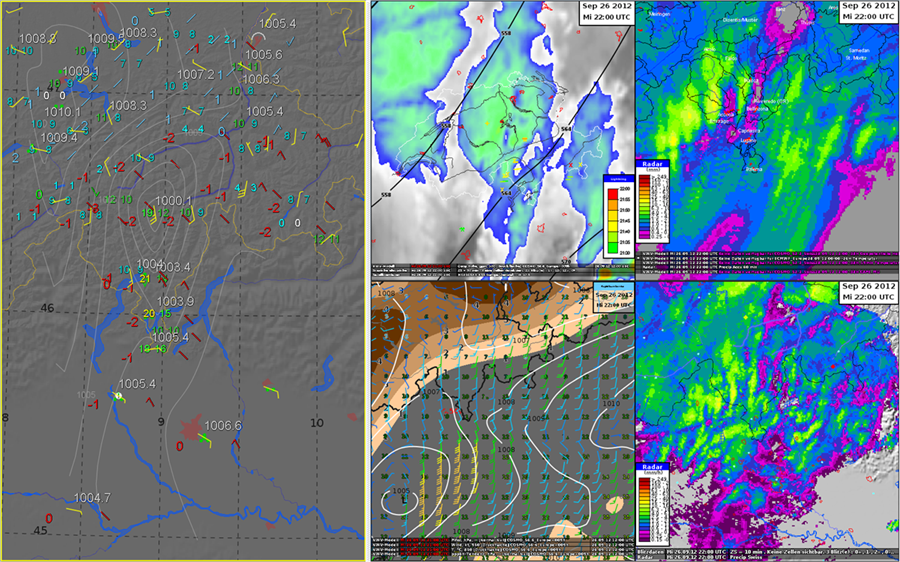
Task: Select date stamp in the satellite lightning panel
Action: coord(607,11)
